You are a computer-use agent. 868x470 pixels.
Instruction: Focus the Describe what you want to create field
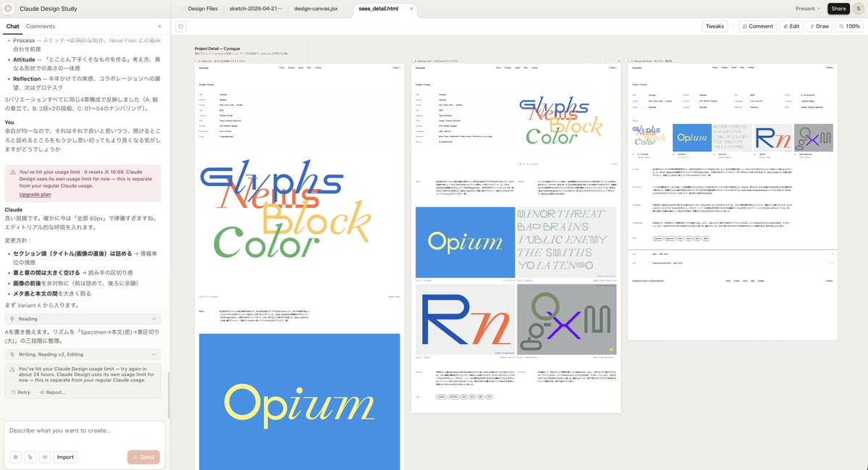[85, 431]
